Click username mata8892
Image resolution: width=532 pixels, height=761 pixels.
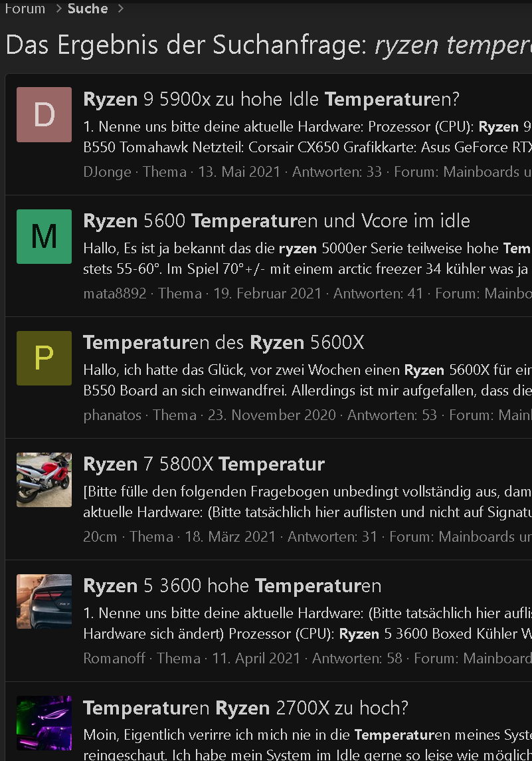click(x=115, y=294)
